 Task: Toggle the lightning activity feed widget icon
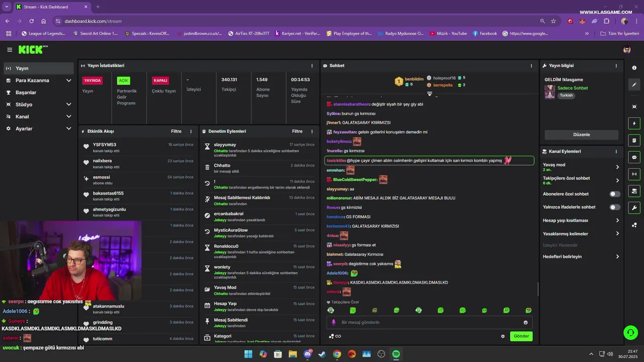pos(634,123)
